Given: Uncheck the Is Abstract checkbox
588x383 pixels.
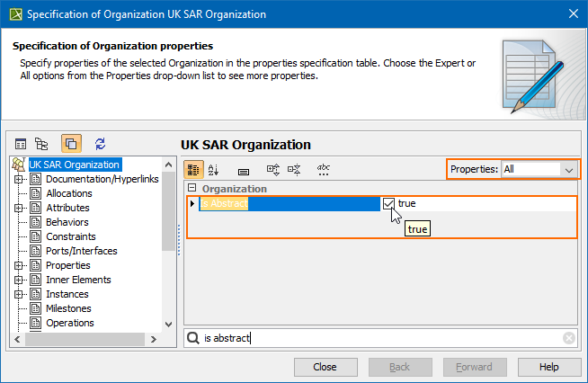Looking at the screenshot, I should [388, 204].
